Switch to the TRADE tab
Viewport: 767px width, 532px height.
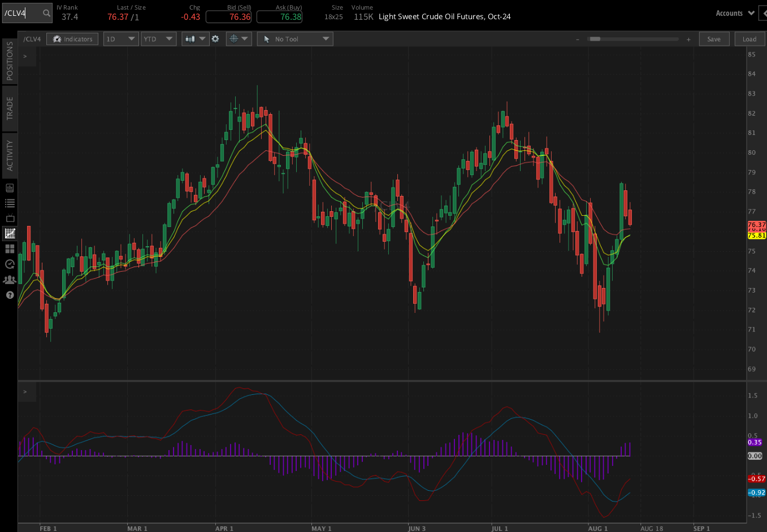[8, 108]
